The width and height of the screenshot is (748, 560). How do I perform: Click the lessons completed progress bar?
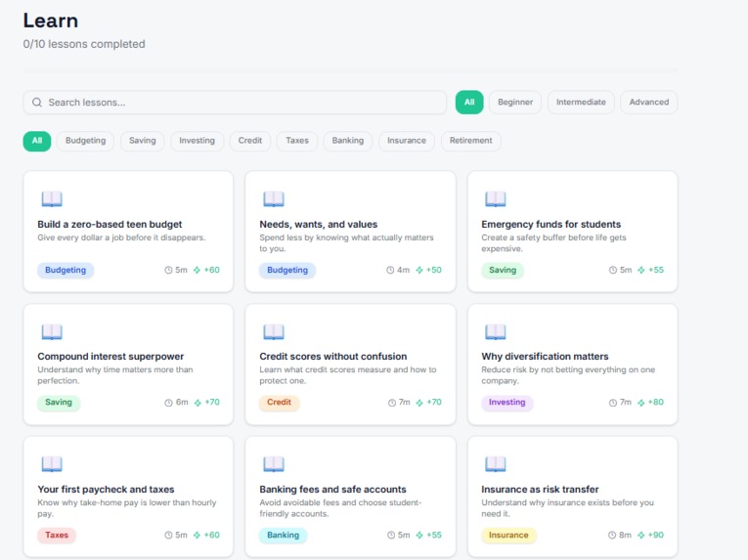pos(350,71)
